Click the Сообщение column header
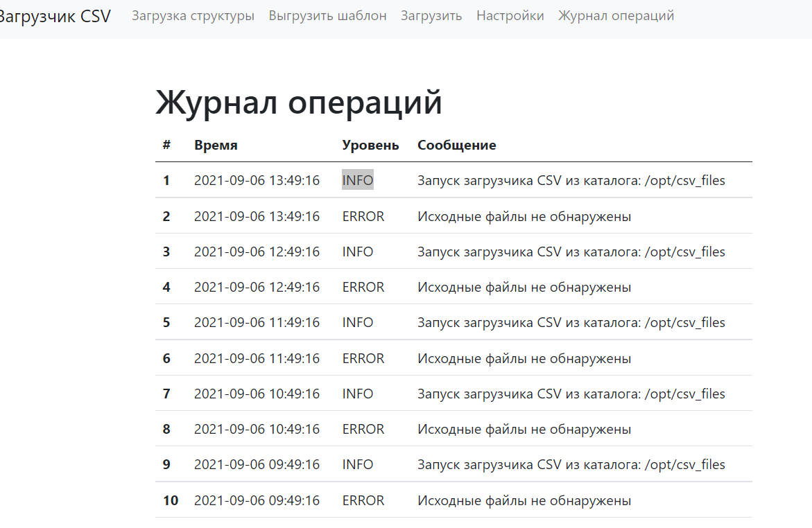 coord(456,145)
